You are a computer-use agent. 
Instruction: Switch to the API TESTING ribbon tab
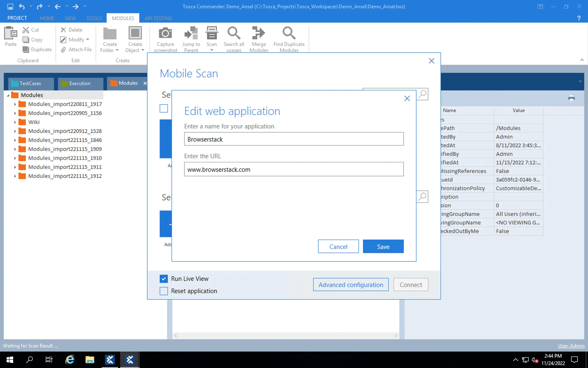pyautogui.click(x=158, y=18)
